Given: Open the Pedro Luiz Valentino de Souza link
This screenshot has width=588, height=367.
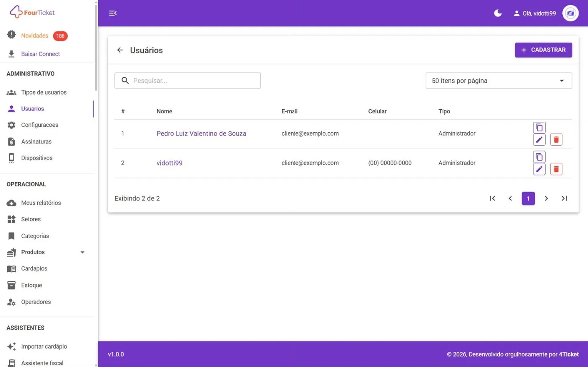Looking at the screenshot, I should coord(201,134).
